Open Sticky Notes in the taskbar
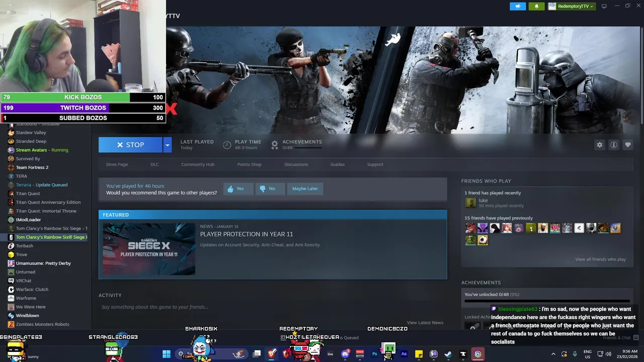Screen dimensions: 644x362 [419, 354]
